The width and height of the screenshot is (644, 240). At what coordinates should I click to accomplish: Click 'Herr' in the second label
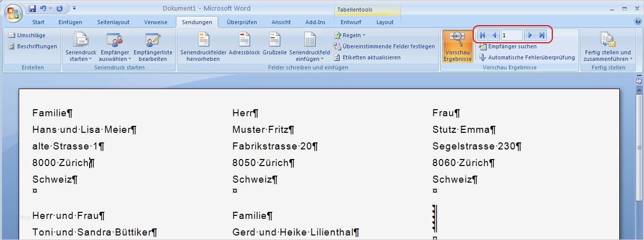[242, 113]
